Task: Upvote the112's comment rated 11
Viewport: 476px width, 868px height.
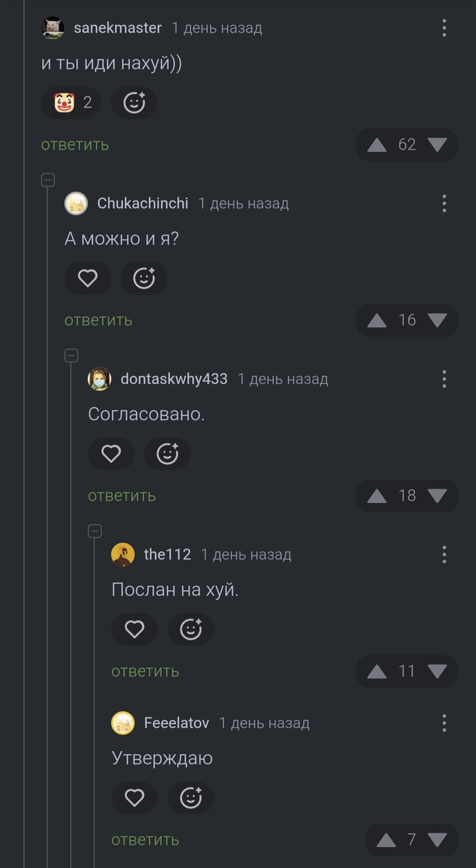Action: click(377, 672)
